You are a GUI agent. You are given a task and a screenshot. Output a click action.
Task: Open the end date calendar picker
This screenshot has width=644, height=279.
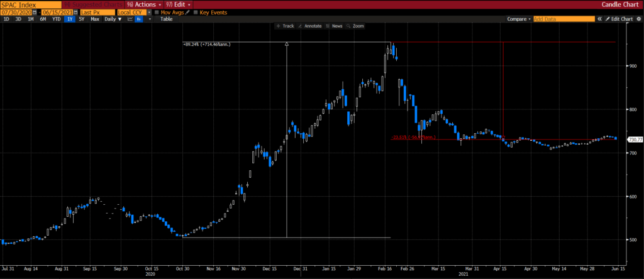click(75, 13)
